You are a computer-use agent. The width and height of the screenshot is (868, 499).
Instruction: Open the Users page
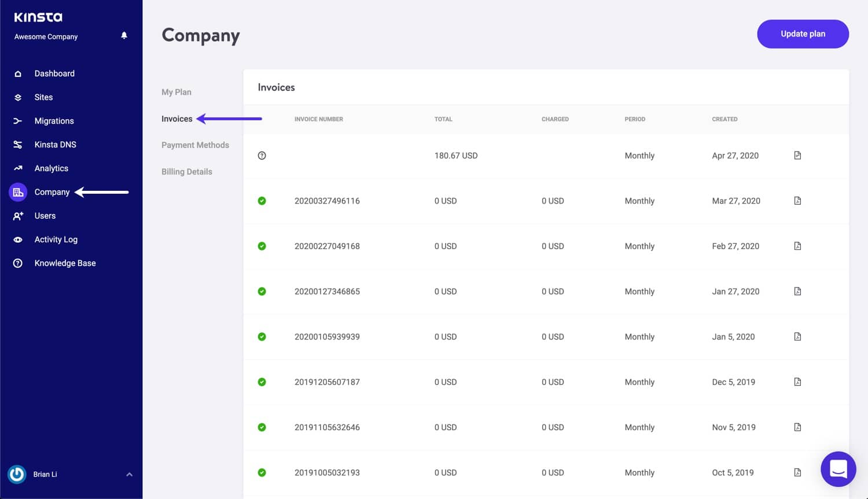(45, 216)
